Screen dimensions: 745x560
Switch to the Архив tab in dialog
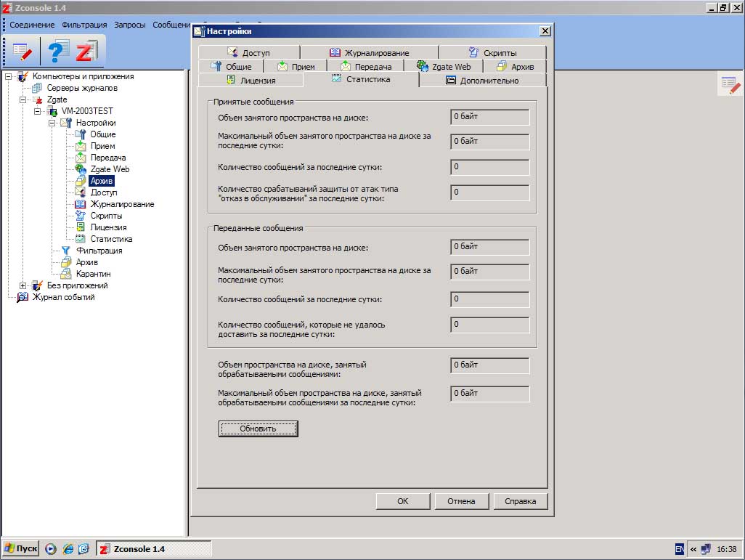515,67
